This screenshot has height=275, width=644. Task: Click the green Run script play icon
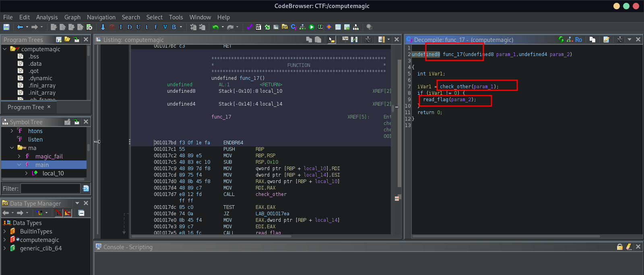[312, 27]
